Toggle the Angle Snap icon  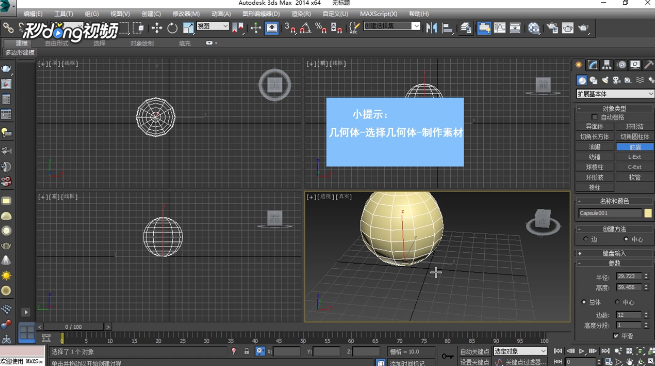tap(305, 28)
